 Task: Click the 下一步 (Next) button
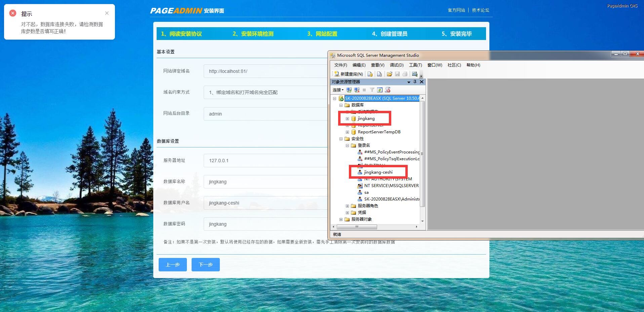206,265
